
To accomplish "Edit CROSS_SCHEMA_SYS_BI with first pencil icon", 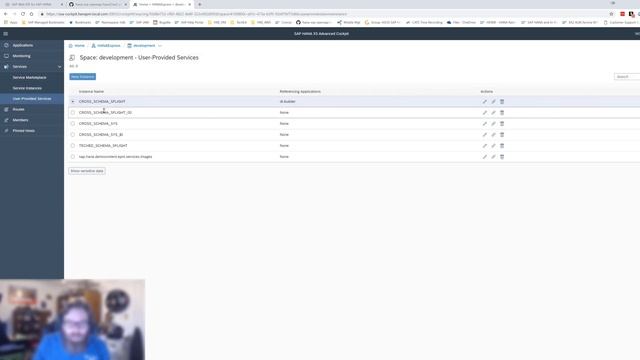I will point(484,135).
